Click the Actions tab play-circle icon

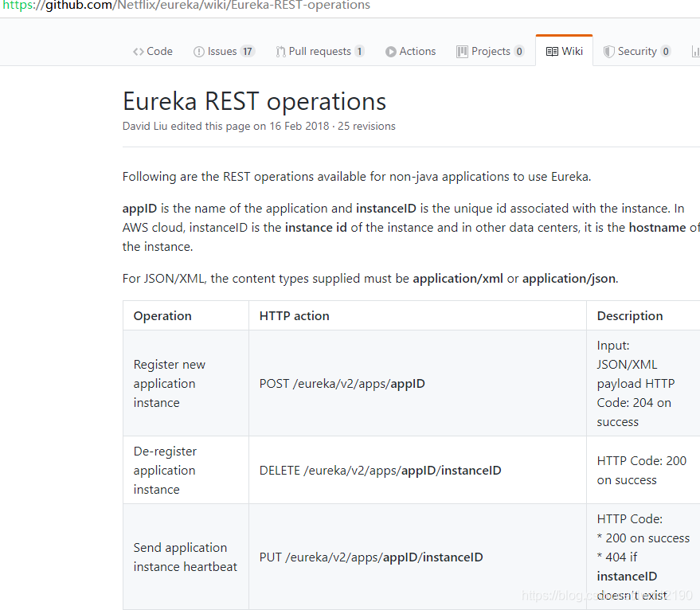coord(391,52)
